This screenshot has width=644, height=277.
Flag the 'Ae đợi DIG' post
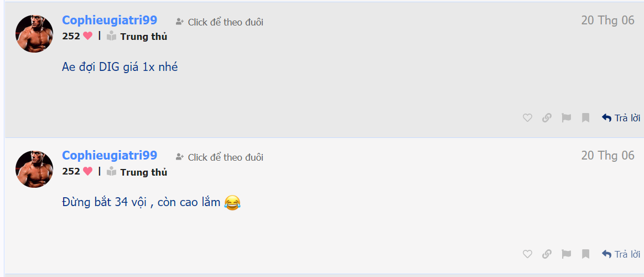pyautogui.click(x=567, y=118)
